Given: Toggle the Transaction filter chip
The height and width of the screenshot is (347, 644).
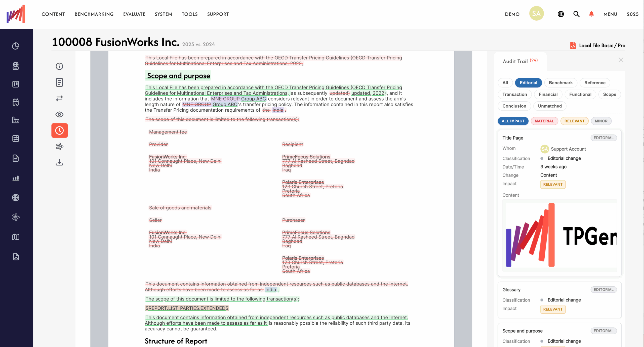Looking at the screenshot, I should (x=515, y=94).
